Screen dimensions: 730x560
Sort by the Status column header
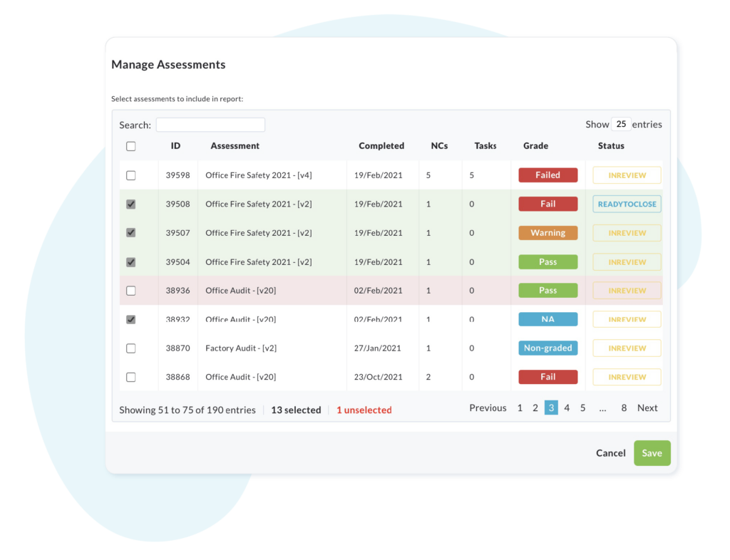tap(611, 145)
